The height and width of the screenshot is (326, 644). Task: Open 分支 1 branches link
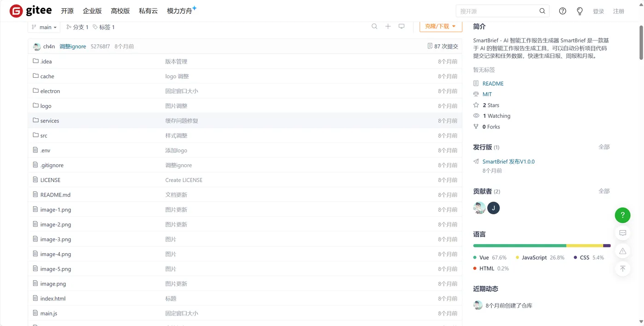tap(77, 27)
